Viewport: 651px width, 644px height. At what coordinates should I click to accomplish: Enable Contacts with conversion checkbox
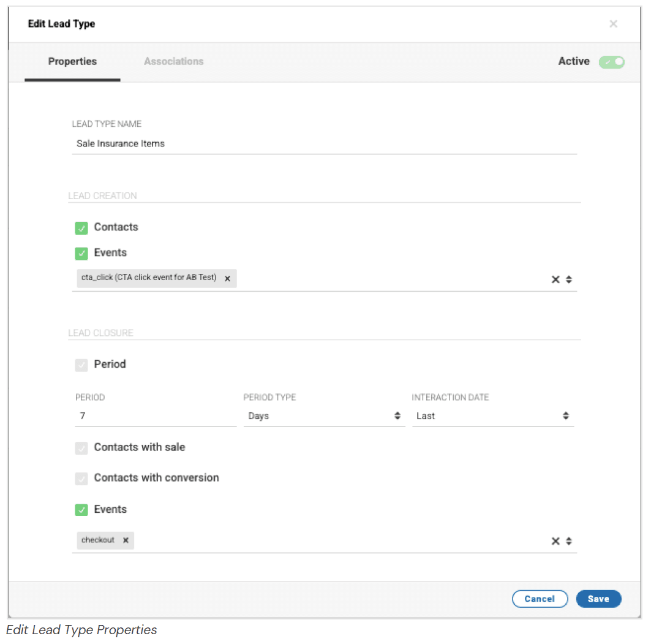point(81,479)
